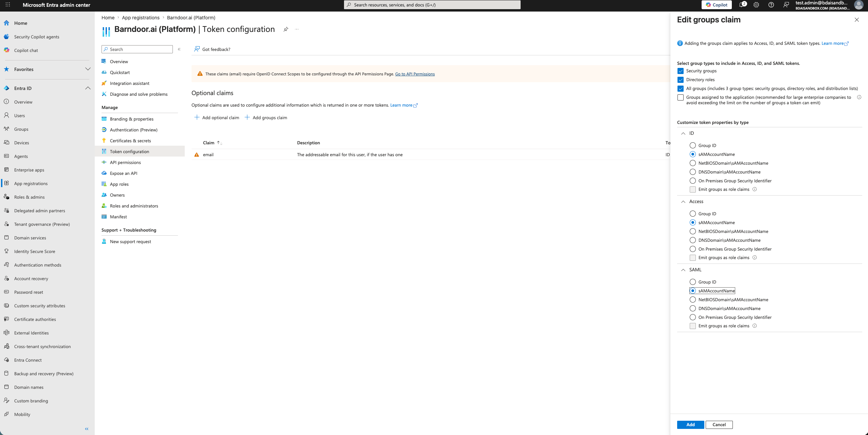Enable Emit groups as role claims for SAML
This screenshot has width=868, height=435.
693,326
